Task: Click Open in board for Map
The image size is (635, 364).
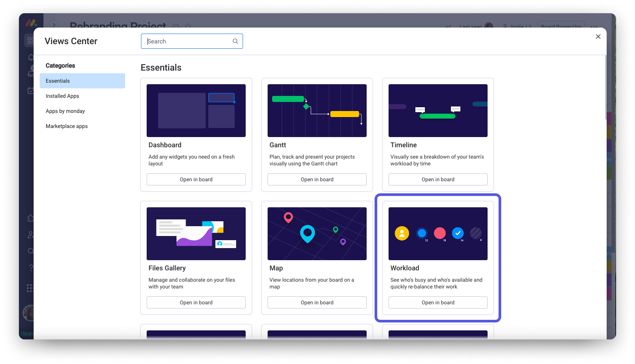Action: (317, 302)
